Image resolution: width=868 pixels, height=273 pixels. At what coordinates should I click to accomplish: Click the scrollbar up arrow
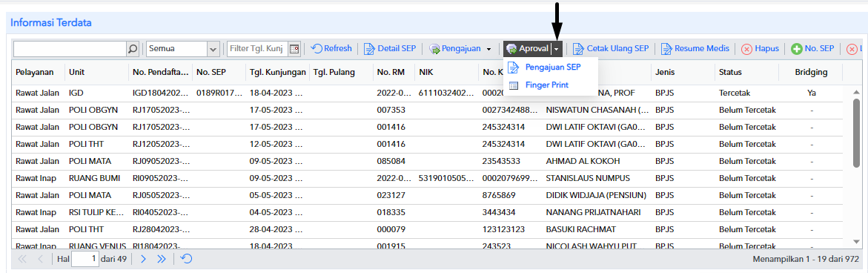pos(856,92)
